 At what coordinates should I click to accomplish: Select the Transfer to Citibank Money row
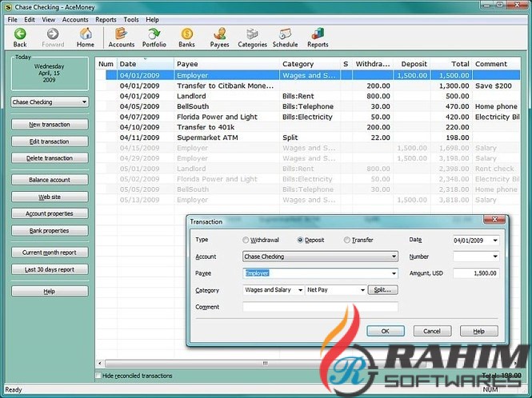pos(308,86)
